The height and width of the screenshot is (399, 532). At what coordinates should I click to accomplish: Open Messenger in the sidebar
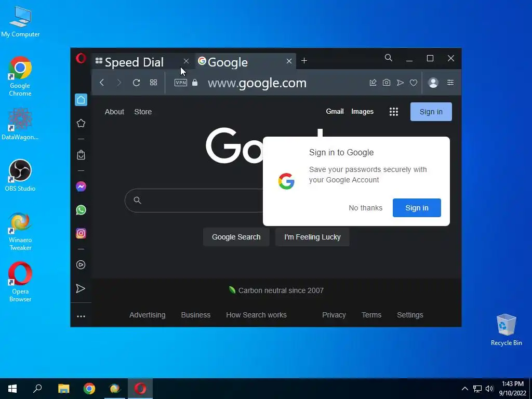(x=81, y=187)
